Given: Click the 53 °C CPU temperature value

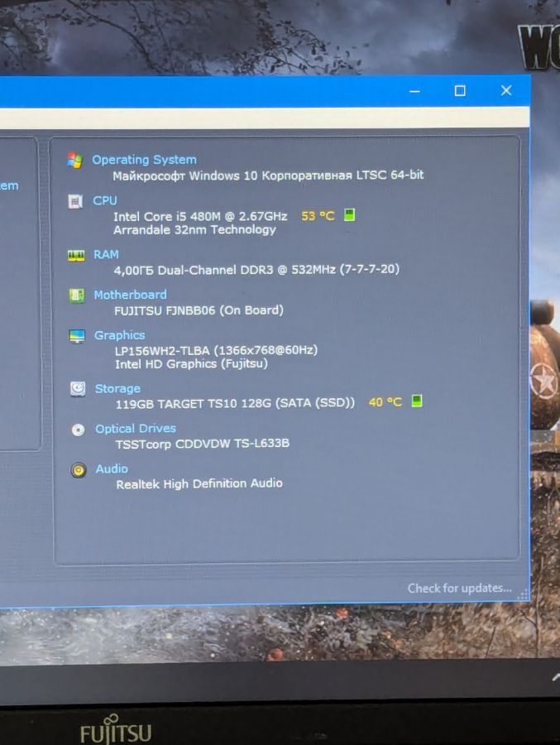Looking at the screenshot, I should pyautogui.click(x=318, y=216).
